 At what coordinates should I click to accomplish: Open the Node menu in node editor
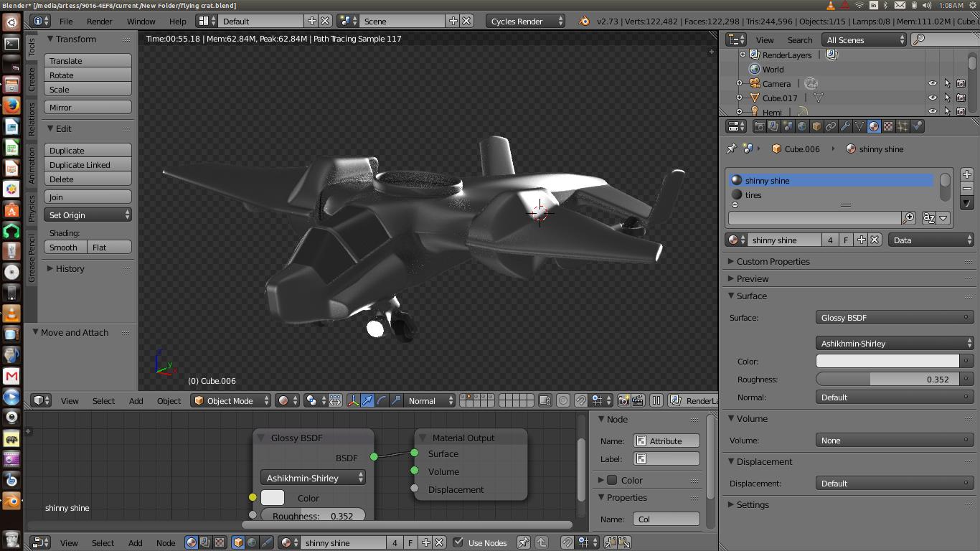pyautogui.click(x=166, y=543)
